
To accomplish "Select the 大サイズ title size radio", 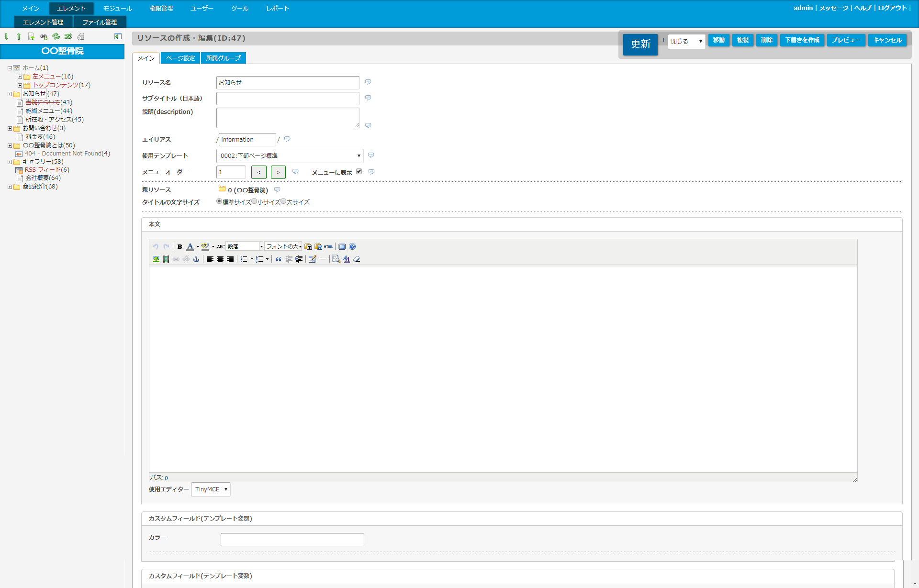I will pyautogui.click(x=283, y=201).
